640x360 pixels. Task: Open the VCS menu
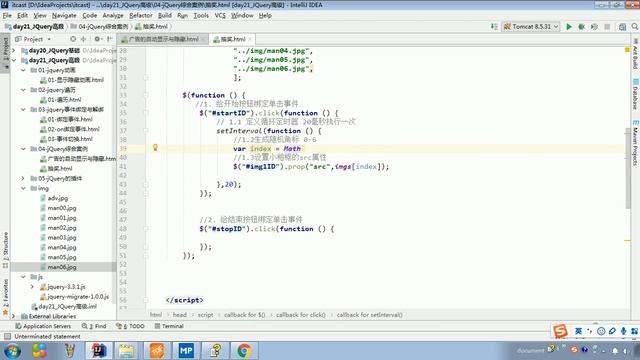[220, 16]
